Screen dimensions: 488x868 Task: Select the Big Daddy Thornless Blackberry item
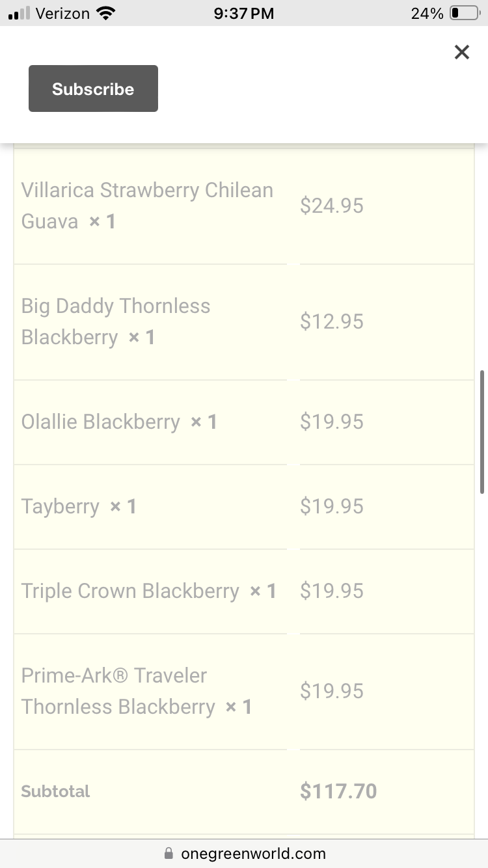[116, 321]
